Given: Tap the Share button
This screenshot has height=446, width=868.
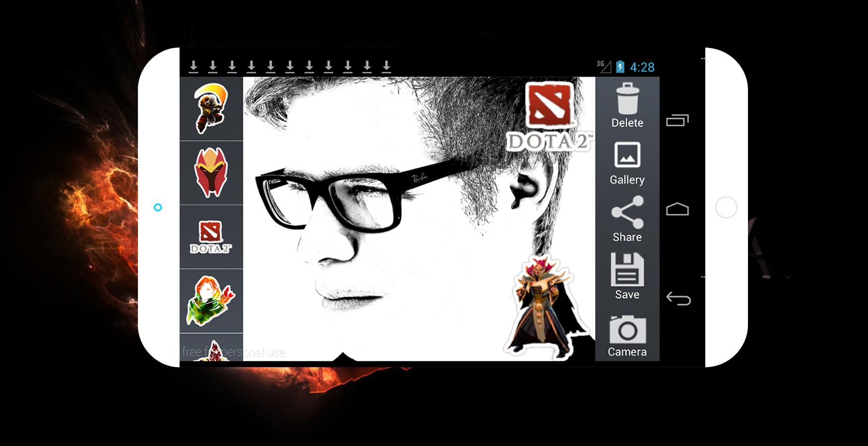Looking at the screenshot, I should (x=627, y=219).
